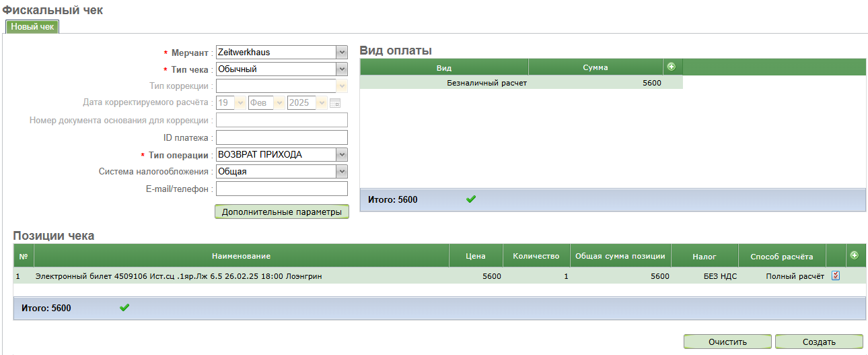Click the ID платежа input field
Screen dimensions: 868x355
pyautogui.click(x=281, y=137)
